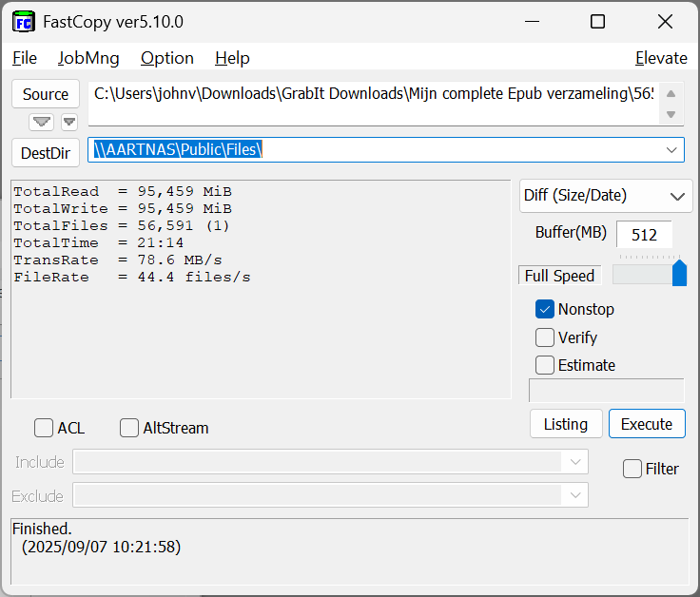Maximize the FastCopy window
700x597 pixels.
point(597,21)
